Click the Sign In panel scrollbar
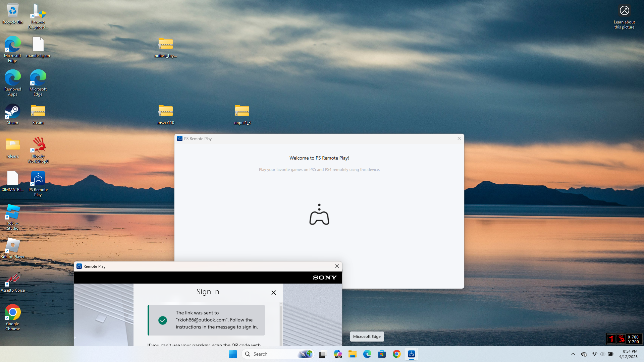Viewport: 644px width, 362px height. [281, 324]
